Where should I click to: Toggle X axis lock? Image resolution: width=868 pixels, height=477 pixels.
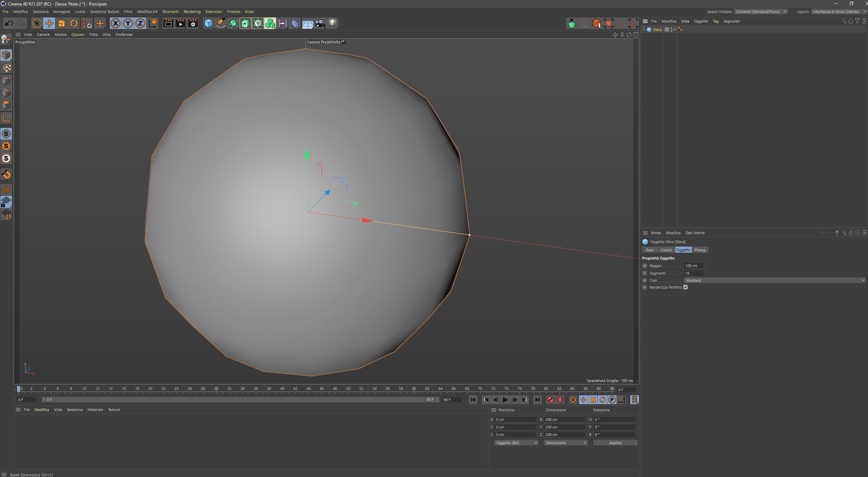[x=116, y=23]
